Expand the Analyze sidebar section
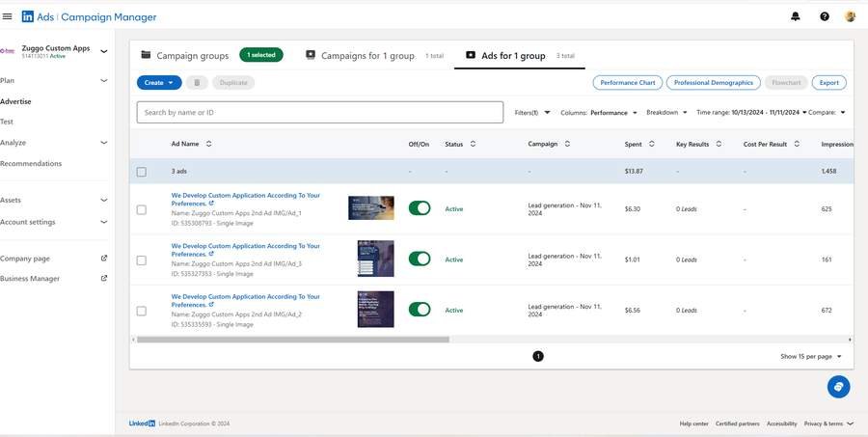This screenshot has height=437, width=868. click(103, 143)
